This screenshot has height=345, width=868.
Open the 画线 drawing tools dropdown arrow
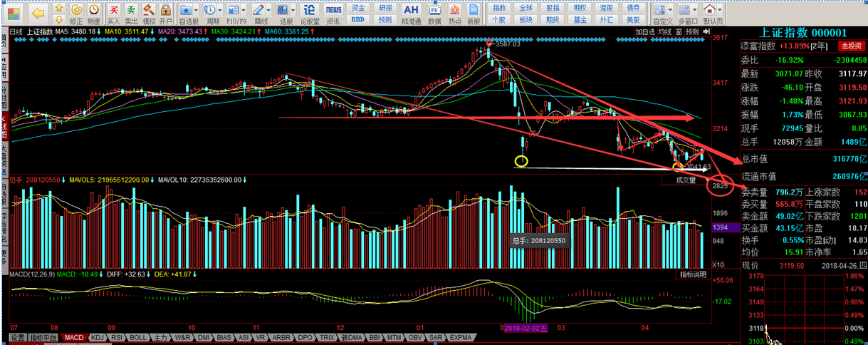coord(268,10)
